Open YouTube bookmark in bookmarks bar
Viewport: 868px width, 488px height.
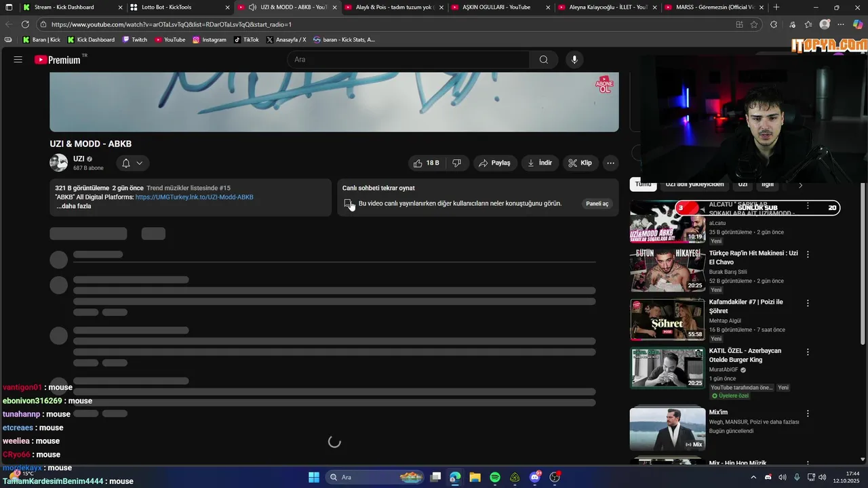pyautogui.click(x=170, y=40)
